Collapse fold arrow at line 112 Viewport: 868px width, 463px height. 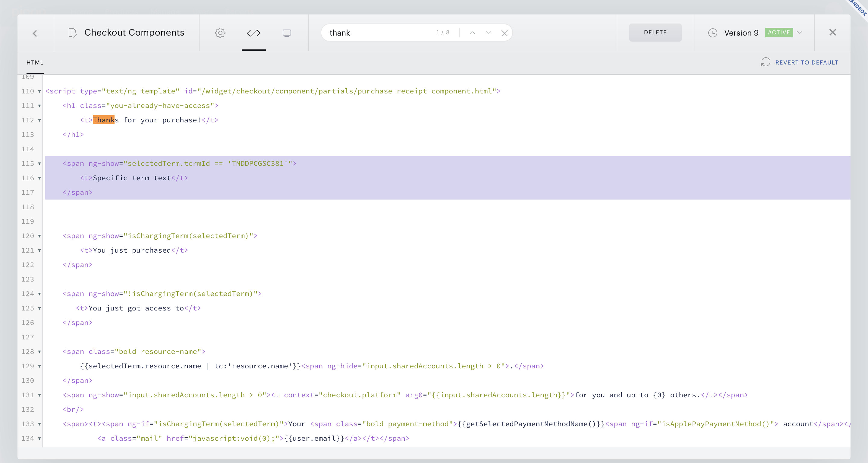tap(39, 120)
